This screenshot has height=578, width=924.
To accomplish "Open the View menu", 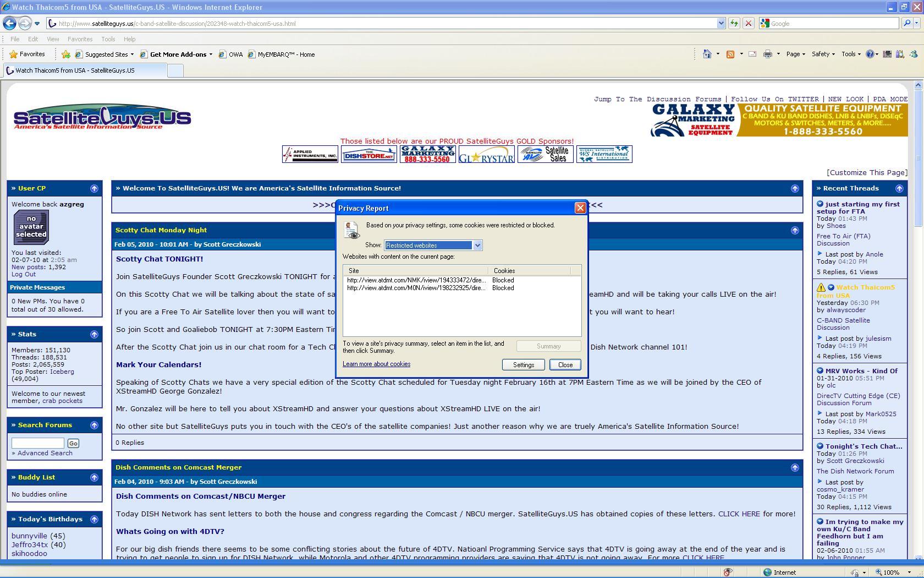I will [53, 39].
